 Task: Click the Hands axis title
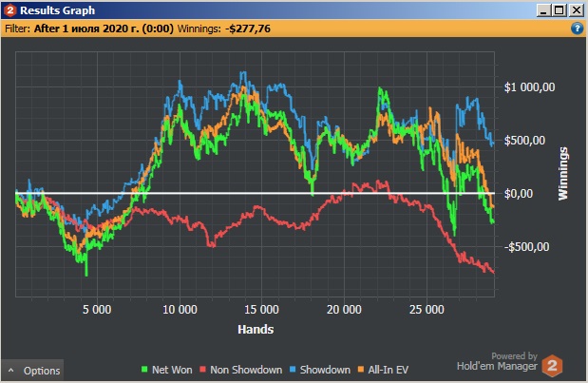pyautogui.click(x=256, y=330)
